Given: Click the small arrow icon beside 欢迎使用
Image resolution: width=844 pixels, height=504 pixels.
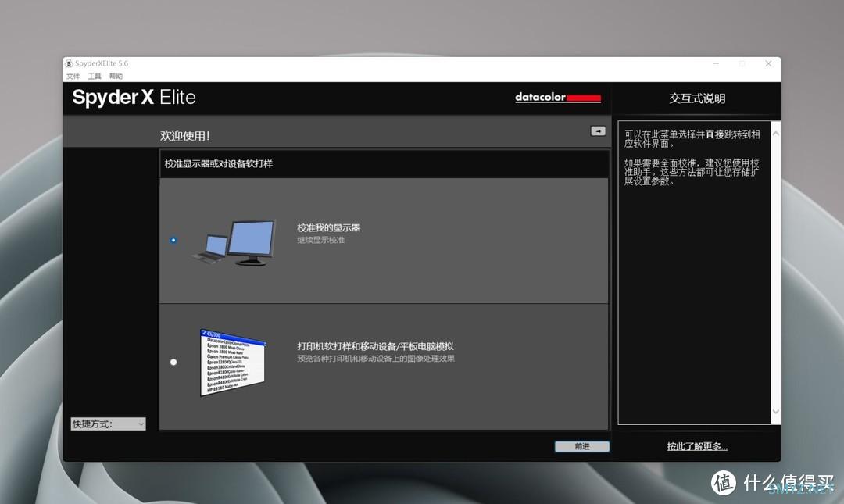Looking at the screenshot, I should (x=598, y=130).
